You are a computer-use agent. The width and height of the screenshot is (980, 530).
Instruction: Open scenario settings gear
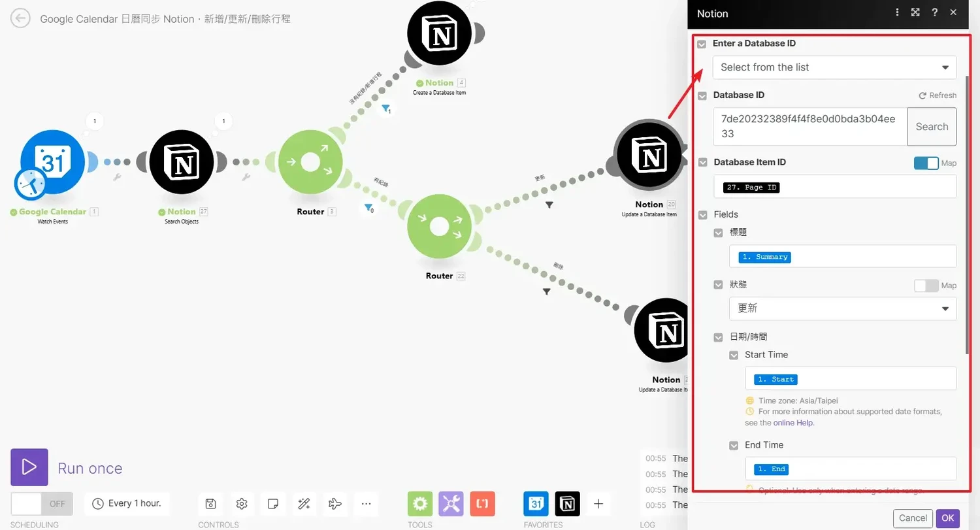tap(242, 503)
